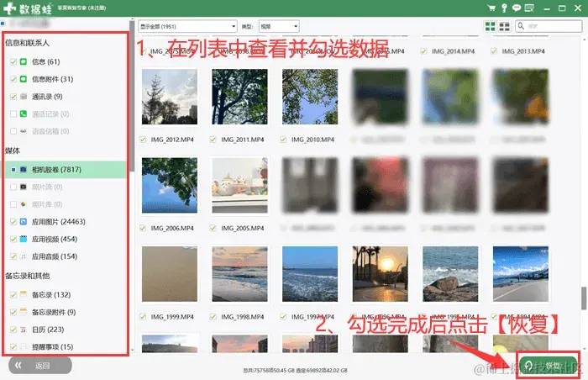Click the 提醒事项 reminders icon
Viewport: 588px width, 380px height.
pos(24,346)
